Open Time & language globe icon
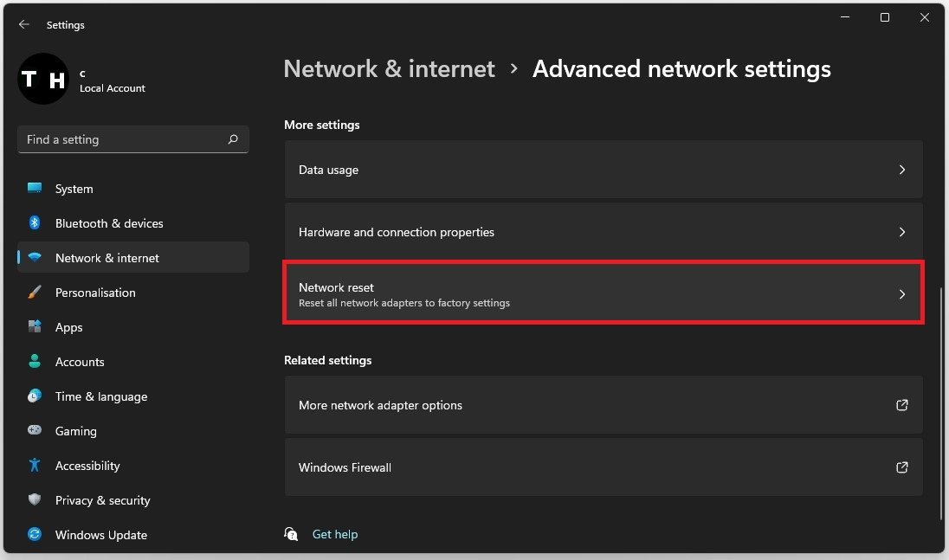Image resolution: width=949 pixels, height=560 pixels. pos(35,396)
